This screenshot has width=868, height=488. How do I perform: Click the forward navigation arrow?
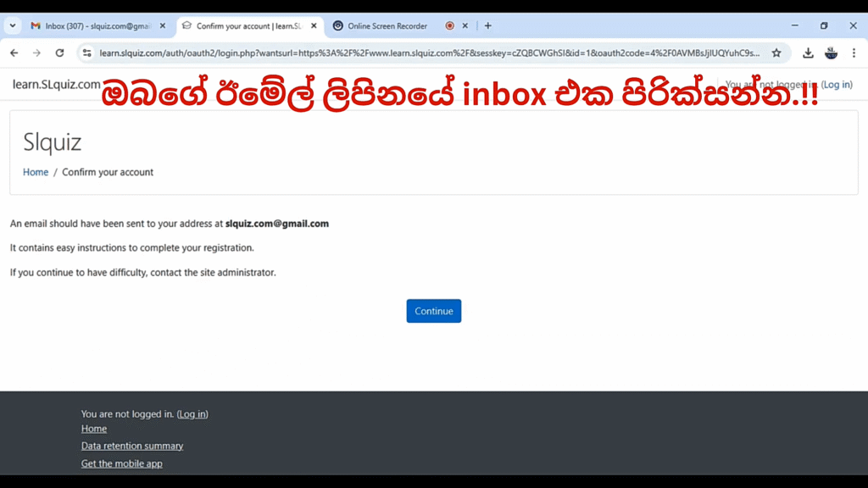pyautogui.click(x=36, y=53)
